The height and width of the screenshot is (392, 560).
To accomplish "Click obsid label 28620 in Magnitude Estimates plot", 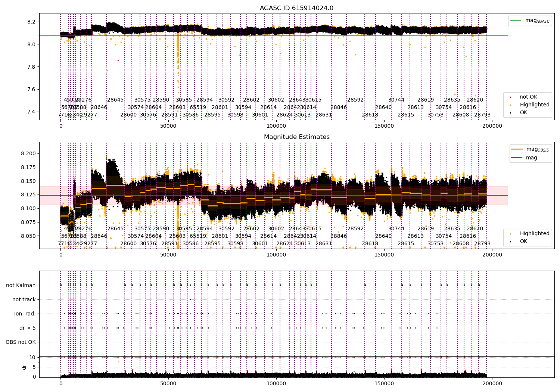I will point(475,229).
